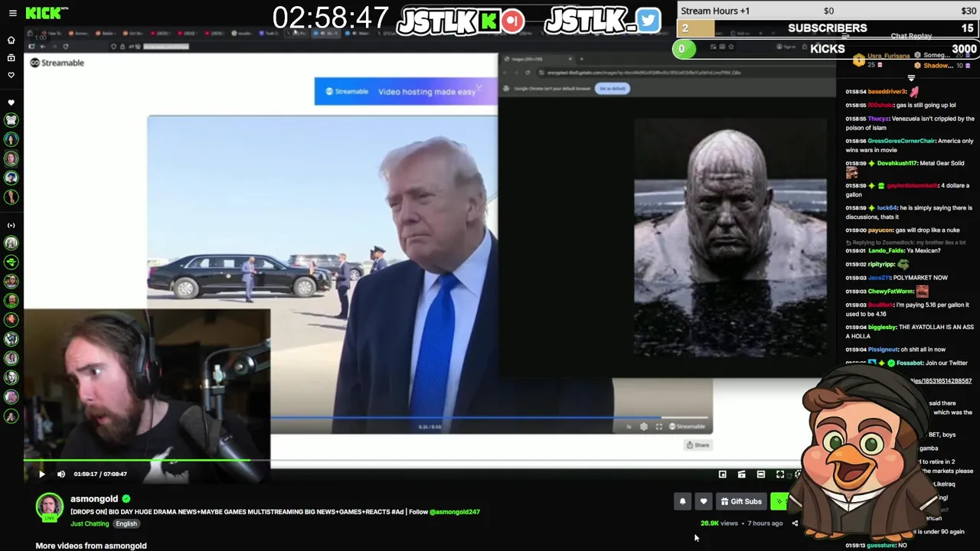This screenshot has width=980, height=551.
Task: Click the bigglesby username in chat
Action: click(882, 327)
